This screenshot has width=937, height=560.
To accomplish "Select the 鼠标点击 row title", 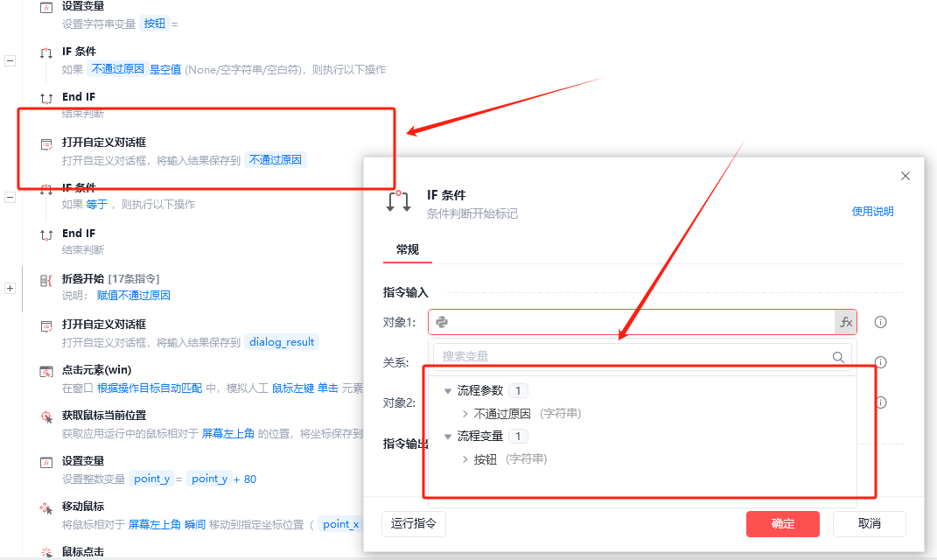I will (x=83, y=551).
